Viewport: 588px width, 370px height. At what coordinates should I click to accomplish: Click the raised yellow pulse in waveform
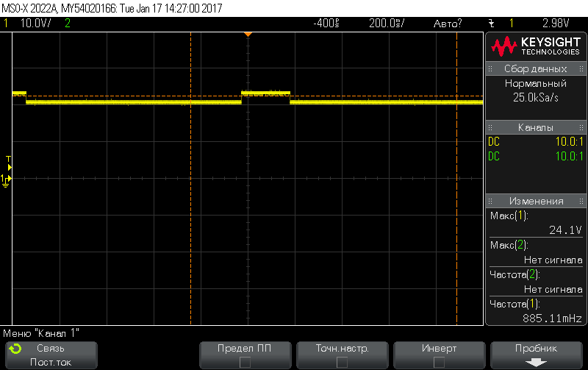point(265,93)
